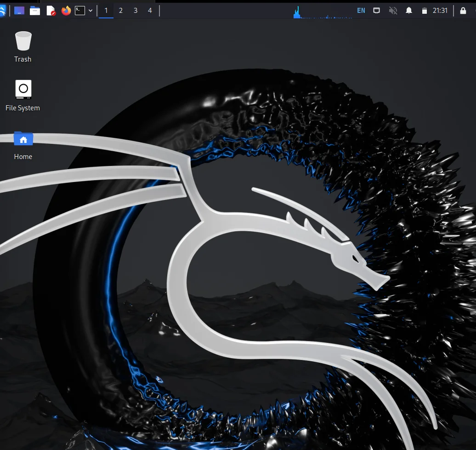Switch to workspace 3
Image resolution: width=476 pixels, height=450 pixels.
(x=136, y=11)
